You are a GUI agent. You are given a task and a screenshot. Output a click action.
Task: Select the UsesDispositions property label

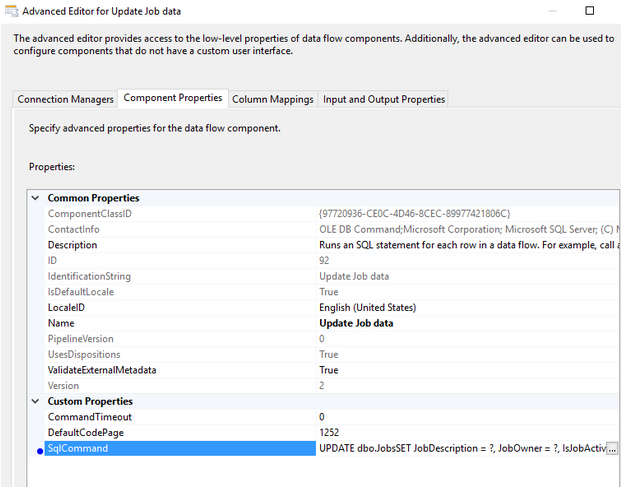[x=84, y=354]
